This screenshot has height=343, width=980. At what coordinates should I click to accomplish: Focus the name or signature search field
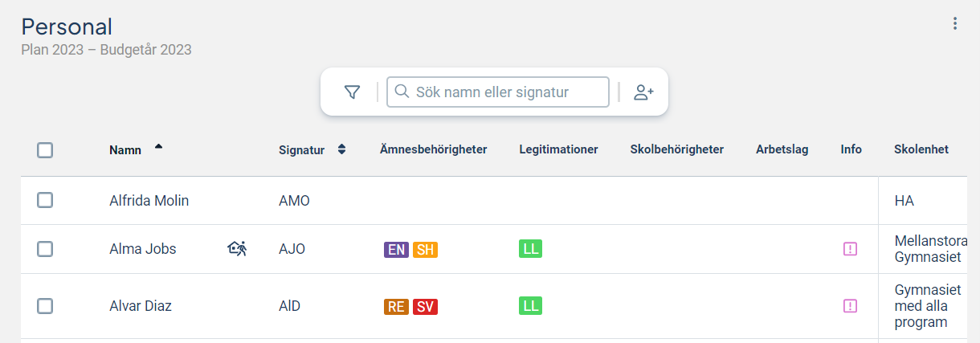[498, 92]
